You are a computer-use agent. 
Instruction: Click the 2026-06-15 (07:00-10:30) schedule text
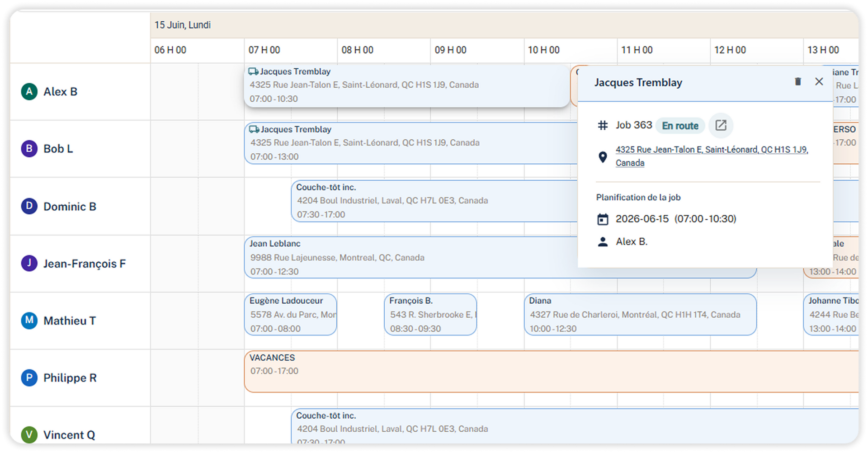coord(676,219)
